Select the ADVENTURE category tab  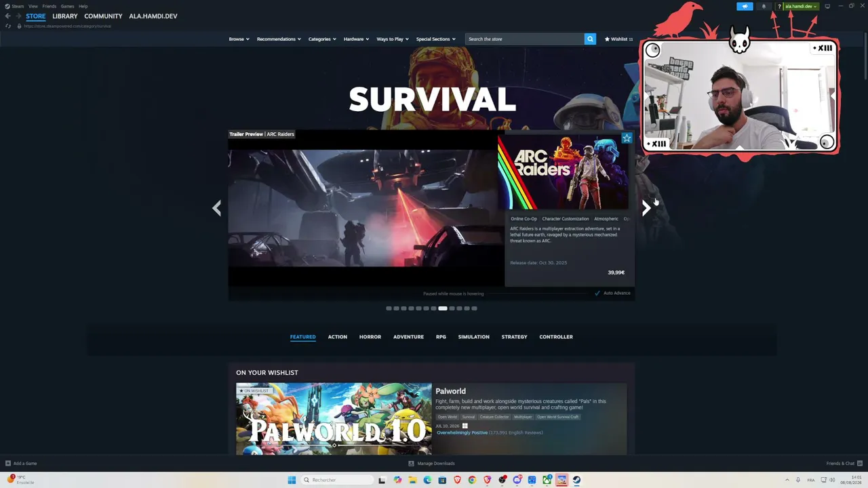[408, 337]
